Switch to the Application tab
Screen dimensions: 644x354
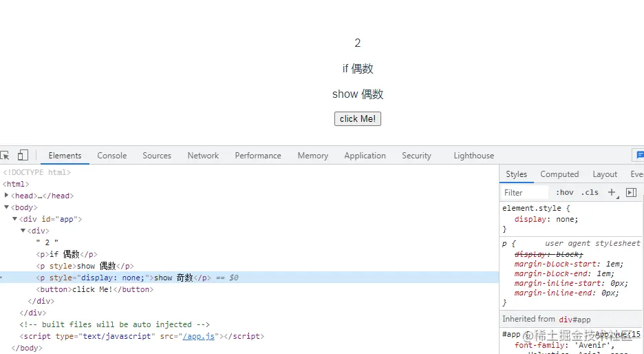pyautogui.click(x=365, y=156)
